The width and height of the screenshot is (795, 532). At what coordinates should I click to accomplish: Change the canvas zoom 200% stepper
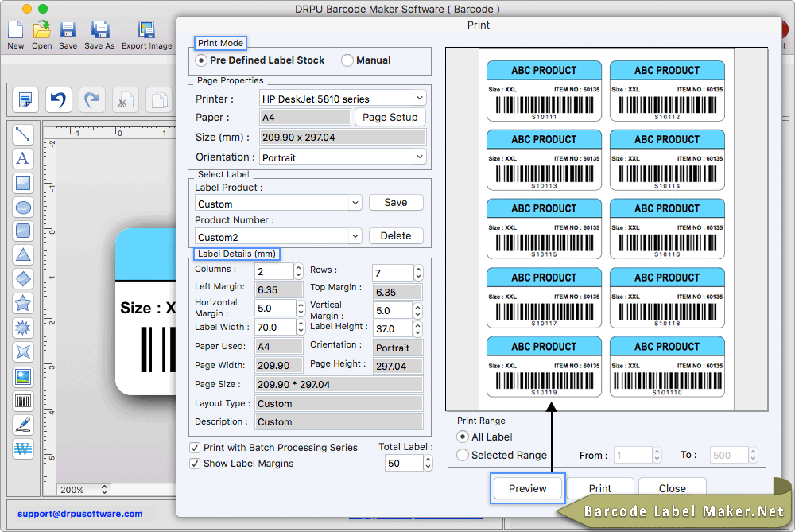coord(104,489)
